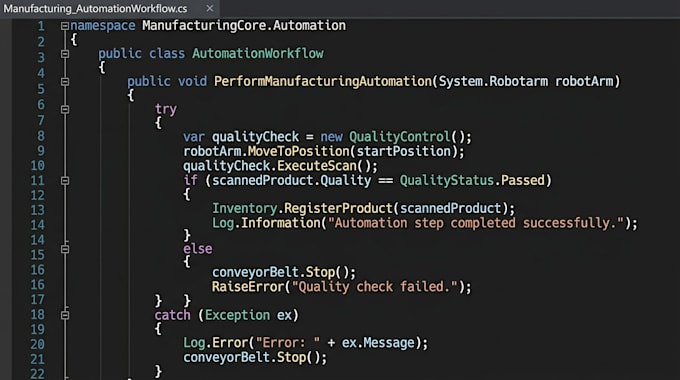
Task: Place cursor on QualityControl class name
Action: point(399,137)
